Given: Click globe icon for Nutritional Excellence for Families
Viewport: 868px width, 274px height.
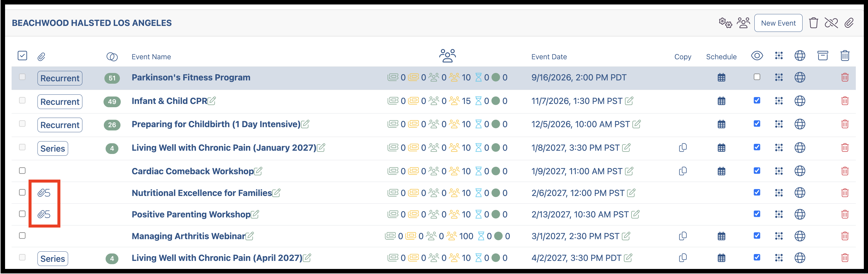Looking at the screenshot, I should (x=800, y=193).
